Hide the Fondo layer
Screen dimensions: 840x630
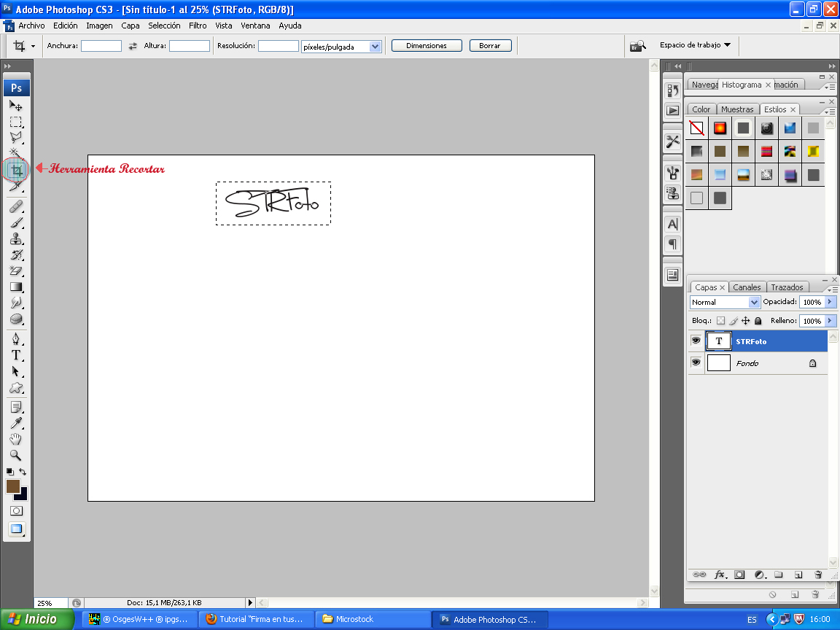[x=696, y=362]
